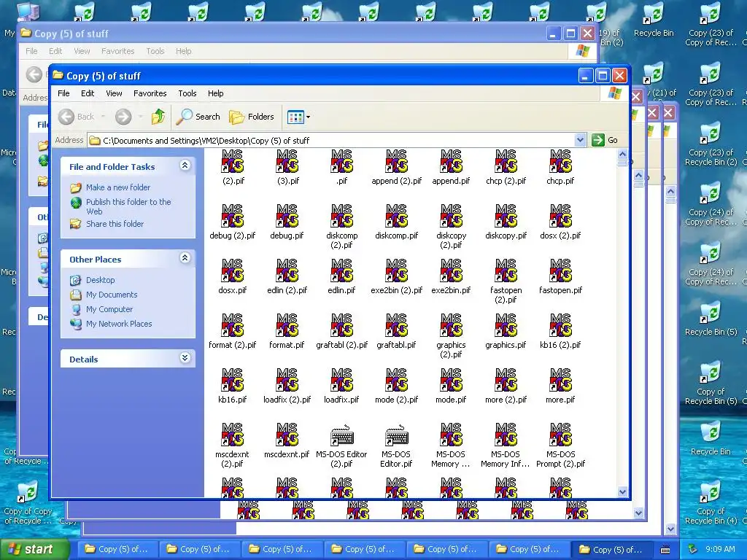
Task: Click the Up folder toolbar icon
Action: [x=158, y=117]
